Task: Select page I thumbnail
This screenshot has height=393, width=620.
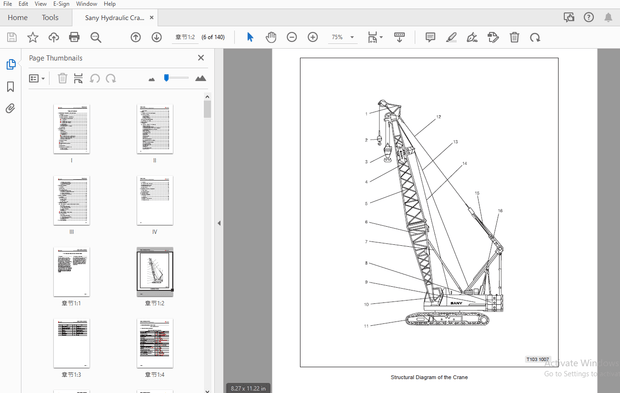Action: point(72,129)
